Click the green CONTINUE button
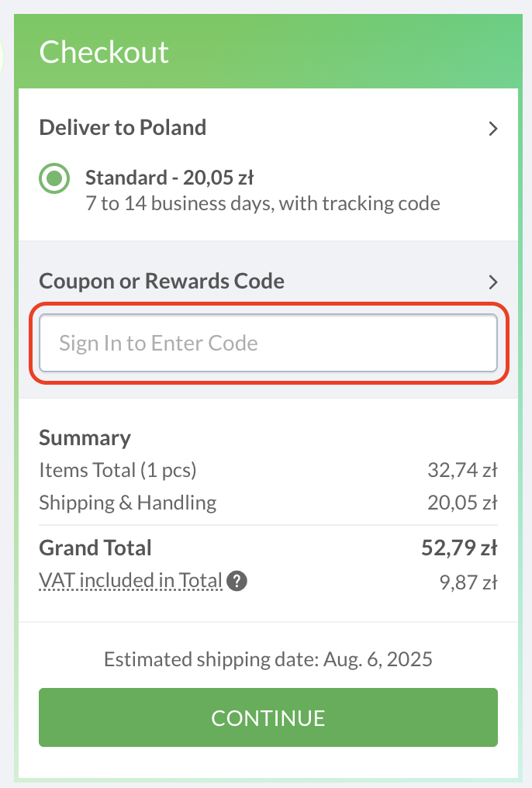The image size is (532, 788). (268, 717)
